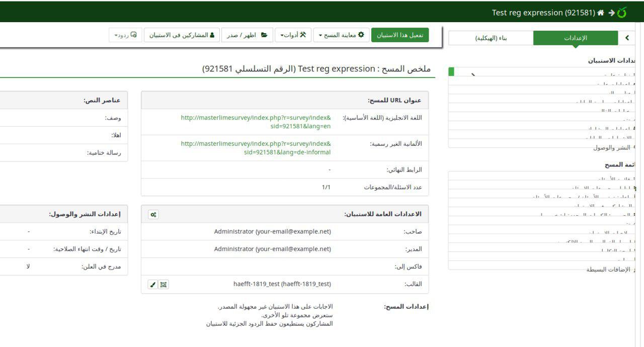644x347 pixels.
Task: Expand the معاينة المسح dropdown
Action: [342, 35]
